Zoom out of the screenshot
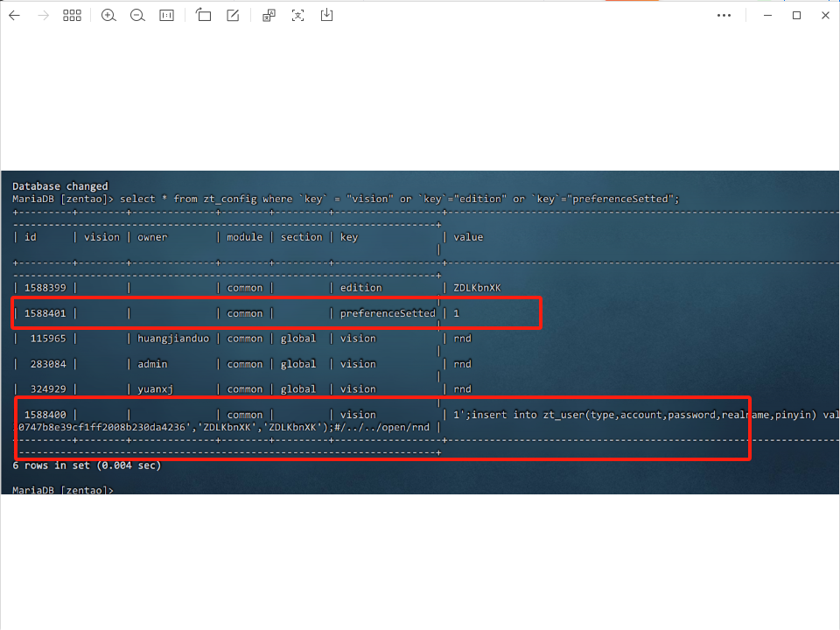The height and width of the screenshot is (630, 840). pos(136,15)
